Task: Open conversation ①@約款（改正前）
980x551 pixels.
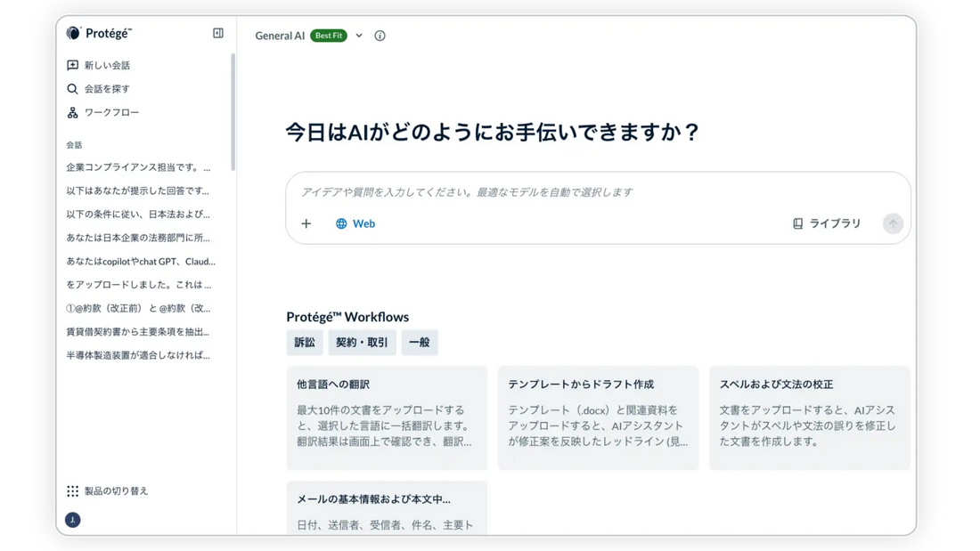Action: [138, 309]
